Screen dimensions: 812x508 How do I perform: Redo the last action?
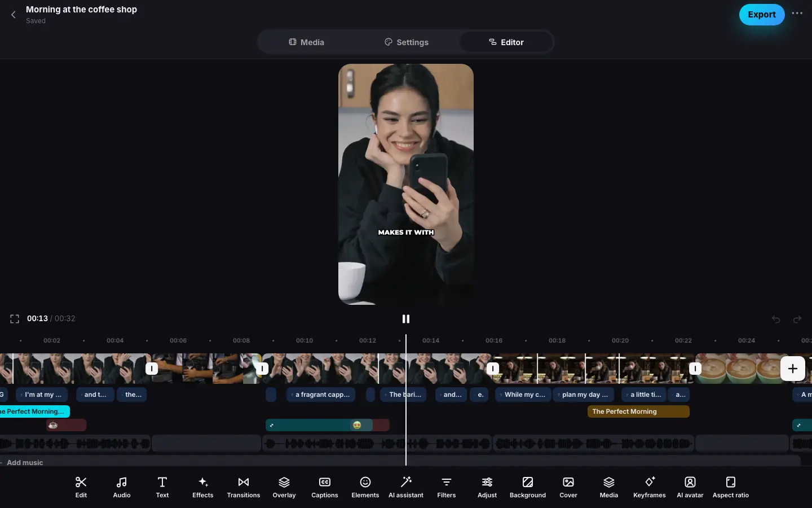click(797, 319)
